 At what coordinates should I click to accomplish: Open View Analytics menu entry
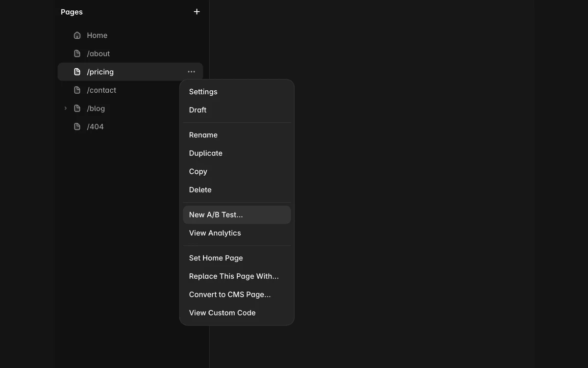[x=237, y=233]
